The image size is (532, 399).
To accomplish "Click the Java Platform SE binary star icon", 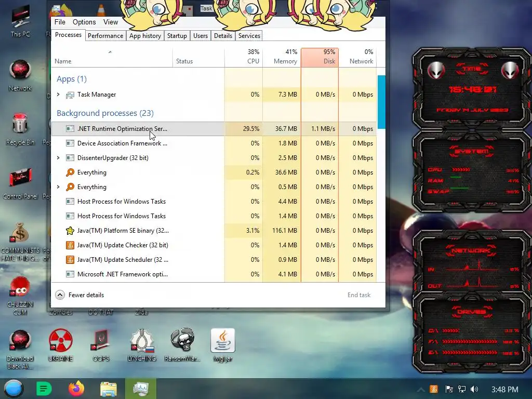I will tap(70, 231).
